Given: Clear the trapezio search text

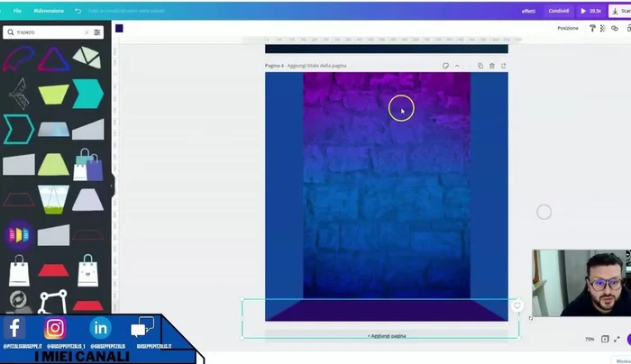Looking at the screenshot, I should (x=87, y=32).
